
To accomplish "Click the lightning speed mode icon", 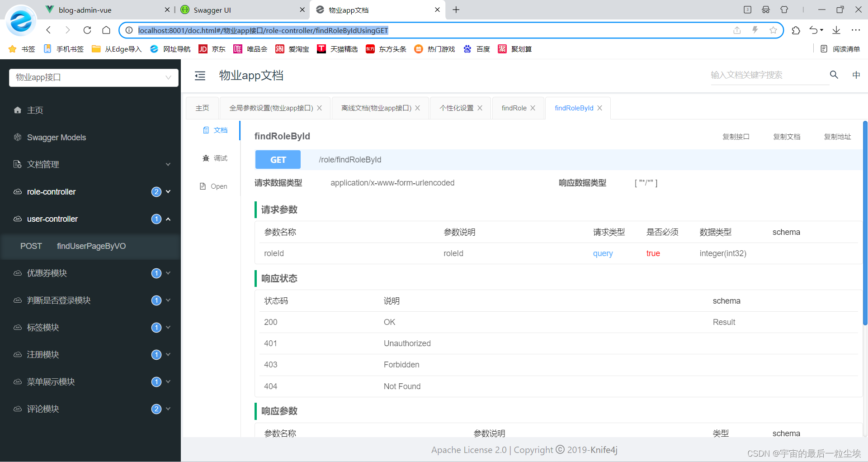I will click(x=755, y=30).
